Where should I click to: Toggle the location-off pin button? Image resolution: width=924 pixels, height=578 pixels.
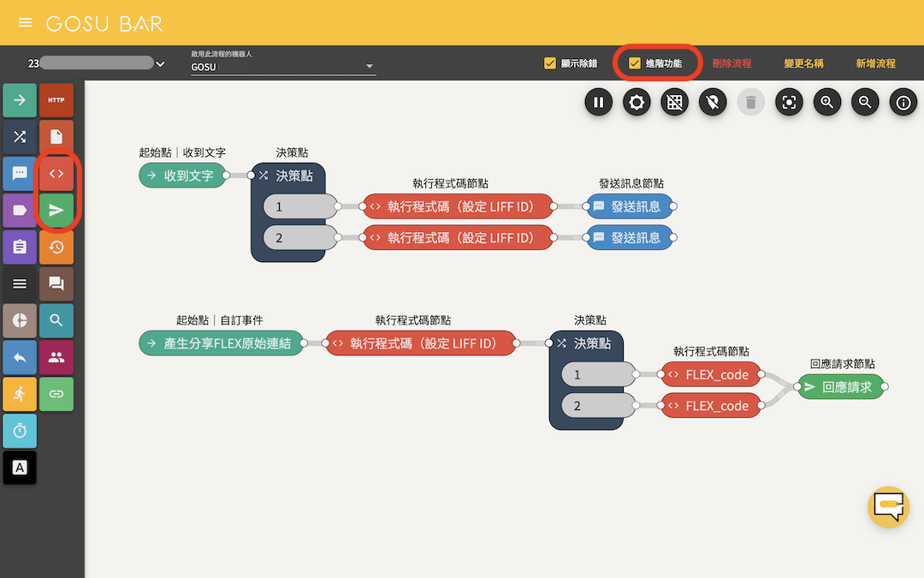tap(713, 103)
